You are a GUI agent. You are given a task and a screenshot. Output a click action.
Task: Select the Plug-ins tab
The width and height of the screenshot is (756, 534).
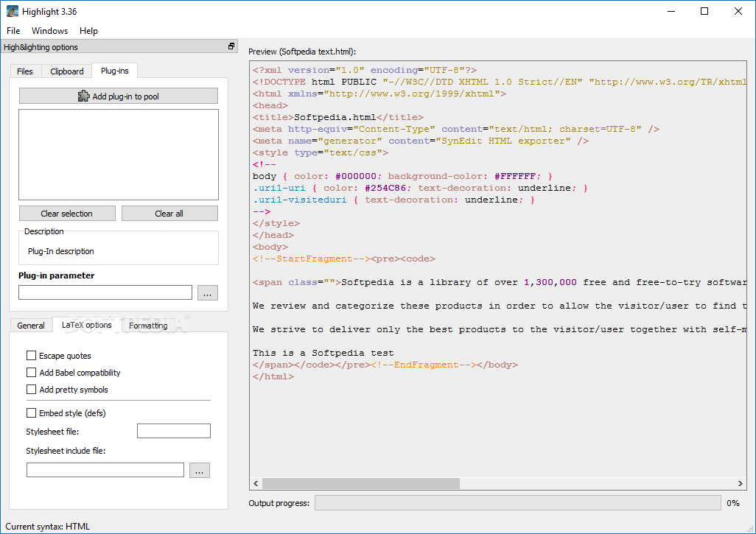(115, 71)
